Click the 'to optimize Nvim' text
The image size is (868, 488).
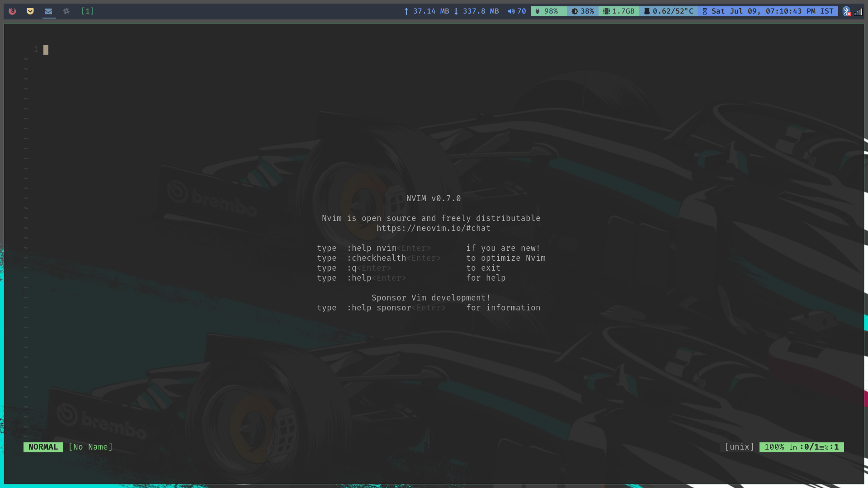506,258
